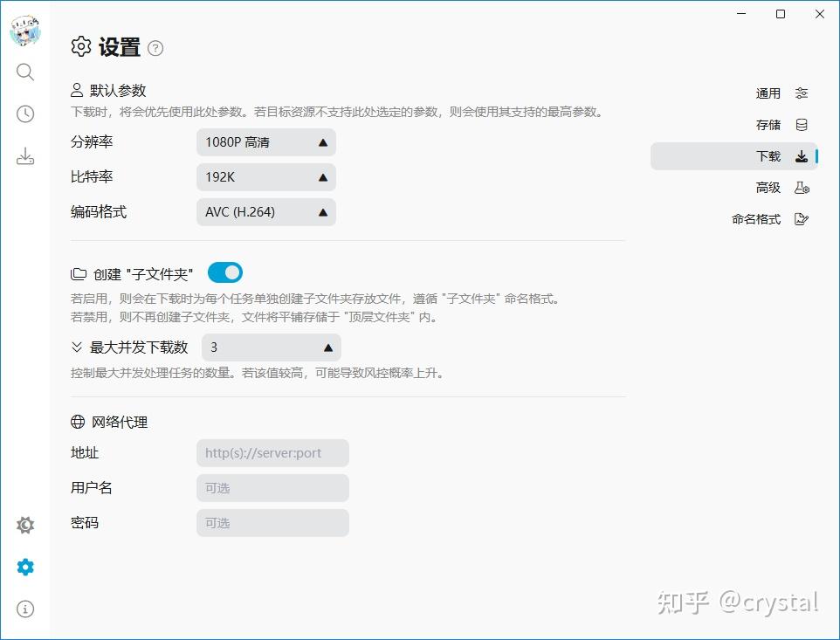Switch to the 高级 settings tab
This screenshot has width=840, height=640.
click(x=768, y=188)
